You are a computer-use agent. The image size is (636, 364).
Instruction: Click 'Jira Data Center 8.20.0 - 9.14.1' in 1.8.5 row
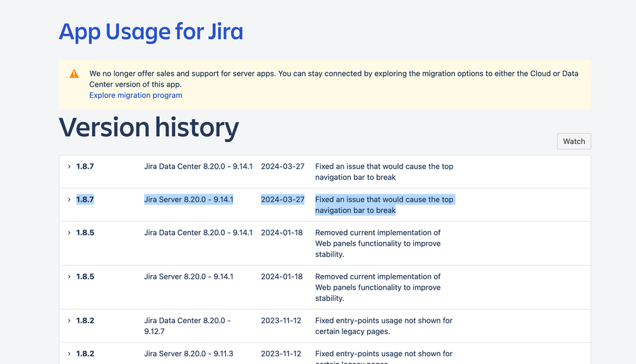pyautogui.click(x=199, y=233)
